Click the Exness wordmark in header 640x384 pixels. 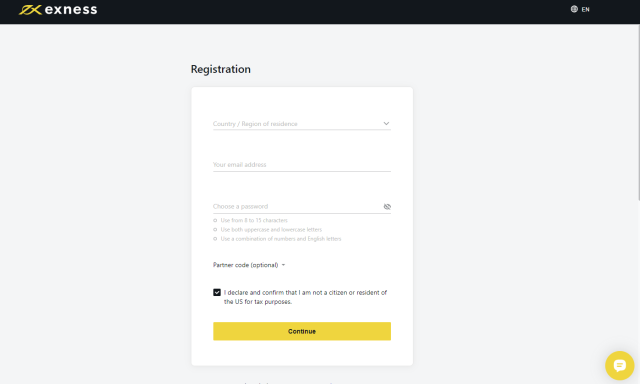pyautogui.click(x=71, y=9)
